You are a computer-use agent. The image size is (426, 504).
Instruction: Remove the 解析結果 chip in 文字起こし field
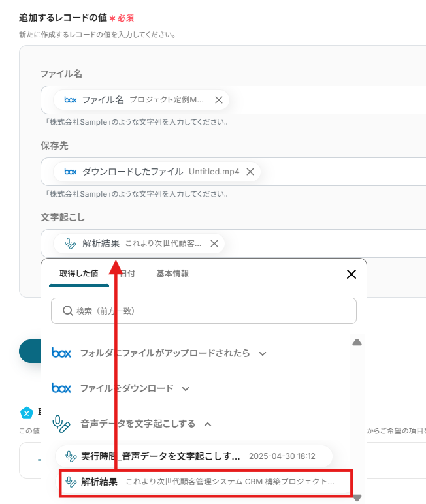[x=214, y=244]
